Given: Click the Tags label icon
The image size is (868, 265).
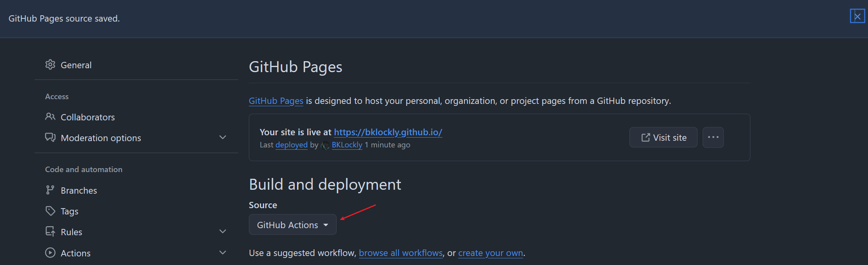Looking at the screenshot, I should point(50,211).
